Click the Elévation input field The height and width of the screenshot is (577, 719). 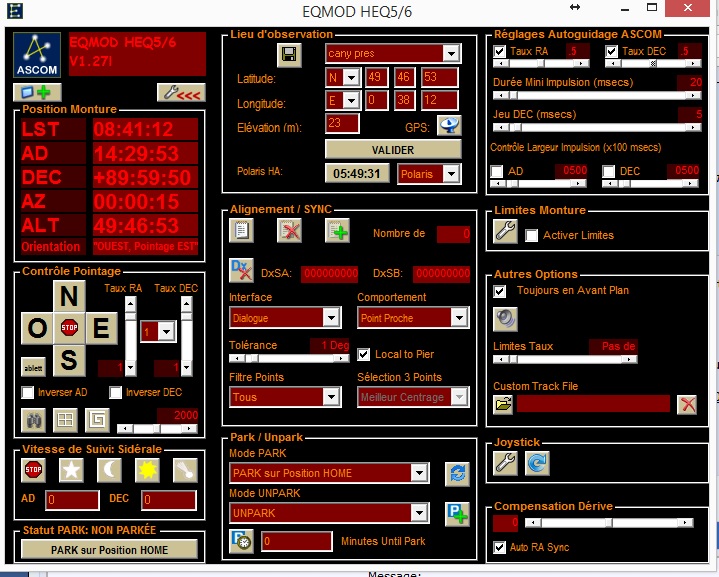pyautogui.click(x=342, y=123)
